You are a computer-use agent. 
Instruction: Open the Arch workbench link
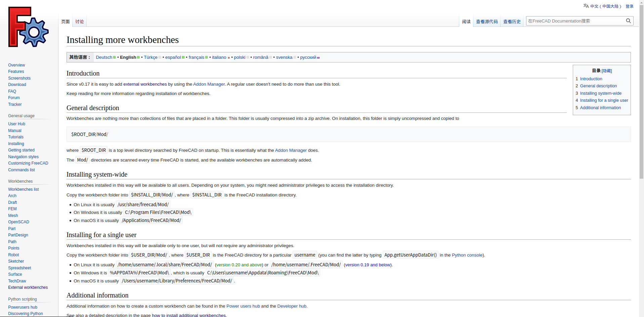click(12, 196)
